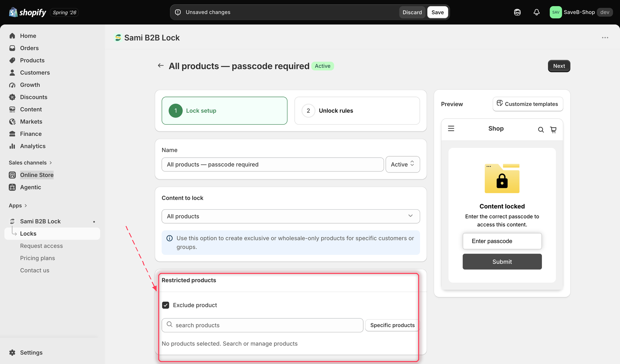Open the All products content dropdown
This screenshot has height=364, width=620.
point(291,216)
